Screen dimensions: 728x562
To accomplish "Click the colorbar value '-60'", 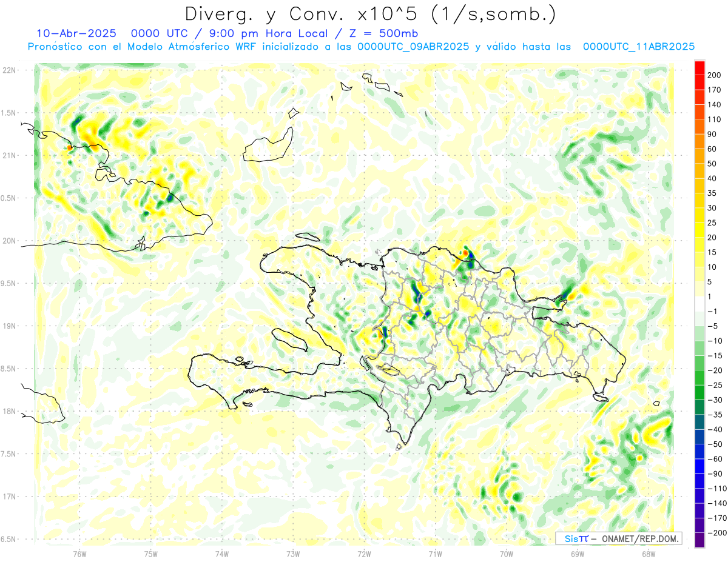I will [716, 459].
